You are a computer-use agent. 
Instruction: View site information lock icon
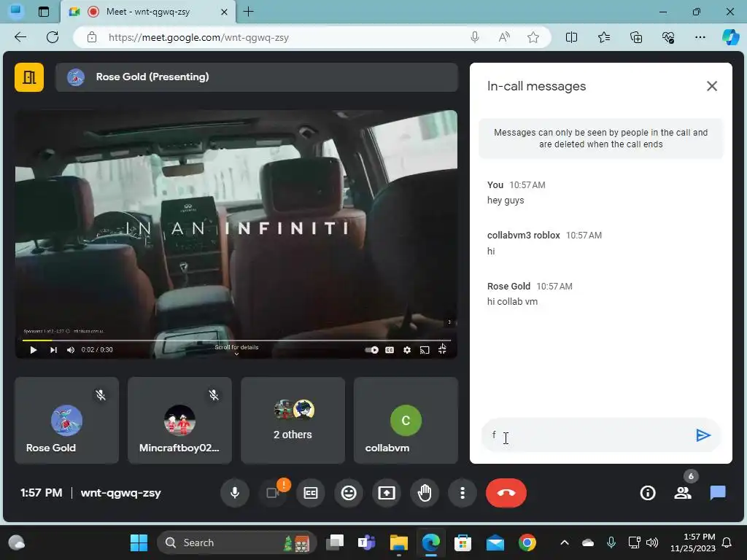tap(92, 37)
